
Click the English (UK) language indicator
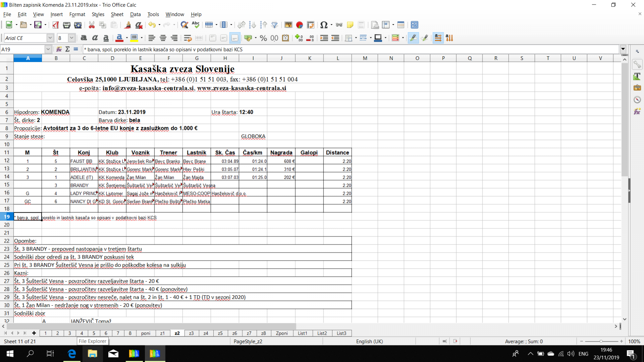369,341
